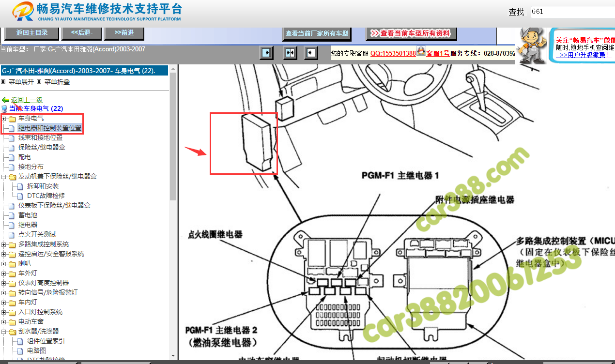The height and width of the screenshot is (364, 615).
Task: Click the folder icon beside 喇叭
Action: tap(12, 264)
